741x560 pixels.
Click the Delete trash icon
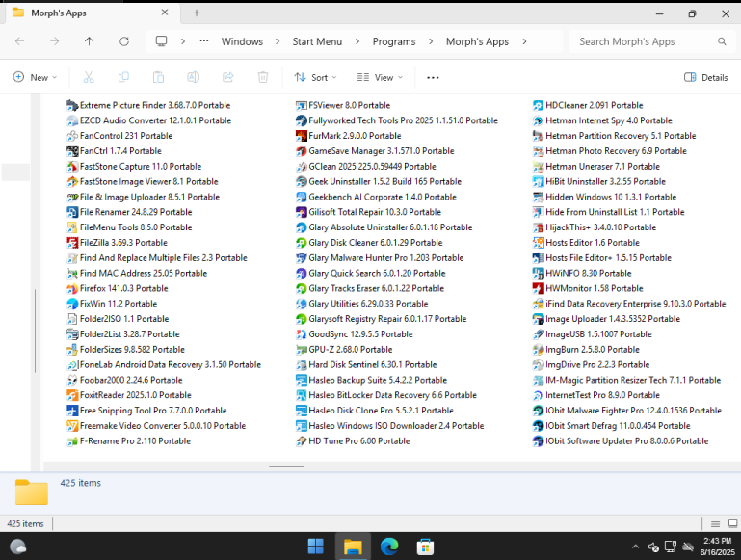coord(263,77)
